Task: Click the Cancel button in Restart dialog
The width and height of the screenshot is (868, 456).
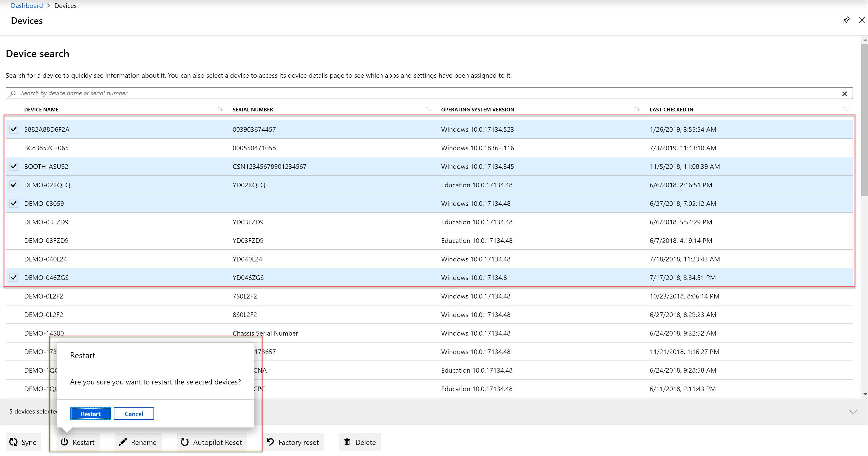Action: (134, 414)
